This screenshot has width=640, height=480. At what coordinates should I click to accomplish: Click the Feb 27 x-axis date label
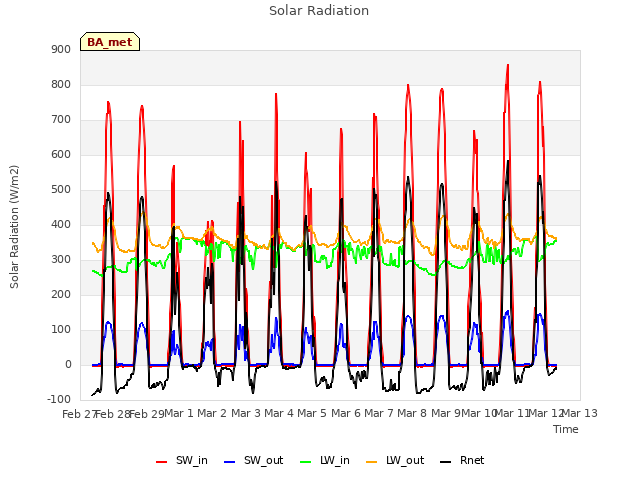click(x=79, y=414)
